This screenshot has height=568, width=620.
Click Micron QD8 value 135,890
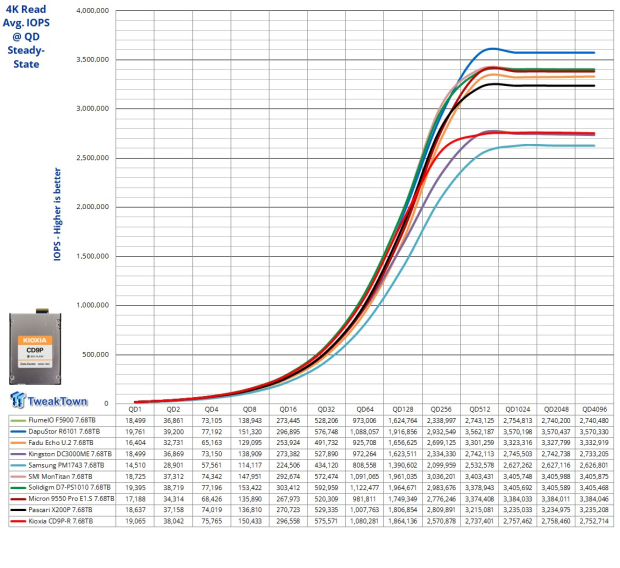(250, 499)
